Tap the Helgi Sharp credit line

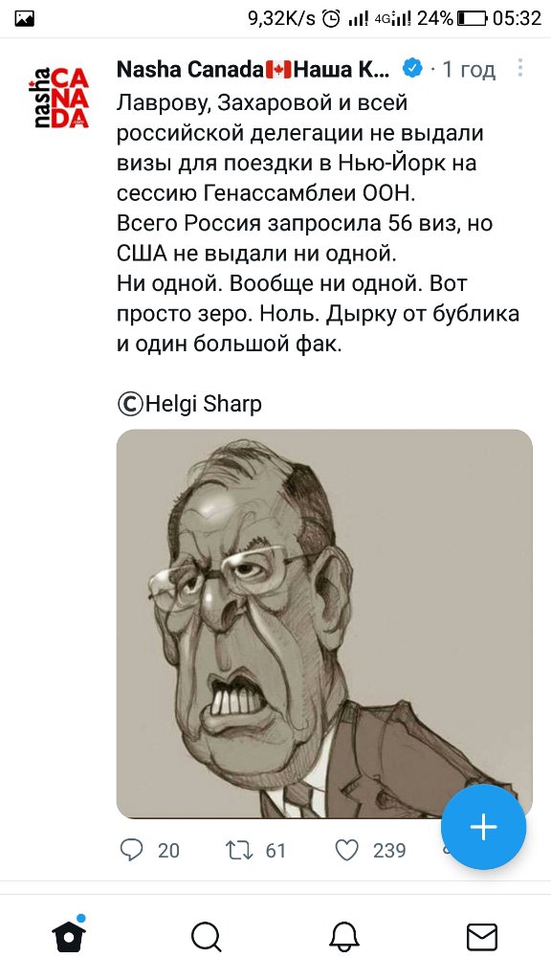click(x=190, y=404)
